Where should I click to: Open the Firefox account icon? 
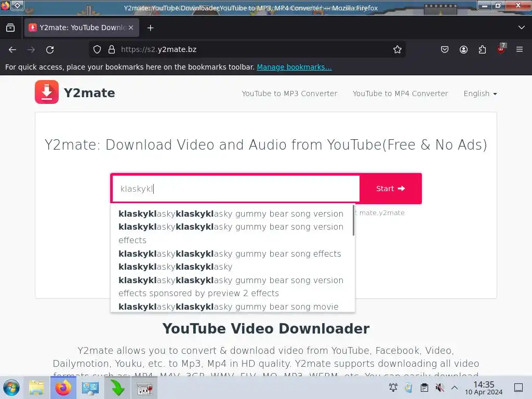pyautogui.click(x=463, y=49)
